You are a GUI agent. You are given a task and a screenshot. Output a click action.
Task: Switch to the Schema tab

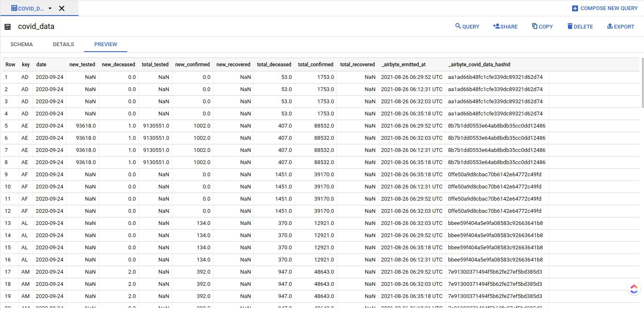pyautogui.click(x=21, y=44)
